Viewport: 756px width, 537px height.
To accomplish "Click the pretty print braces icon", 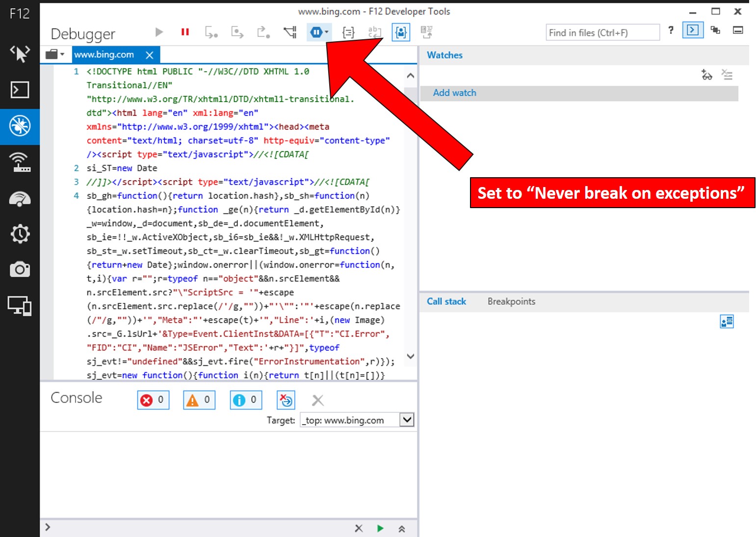I will click(348, 32).
